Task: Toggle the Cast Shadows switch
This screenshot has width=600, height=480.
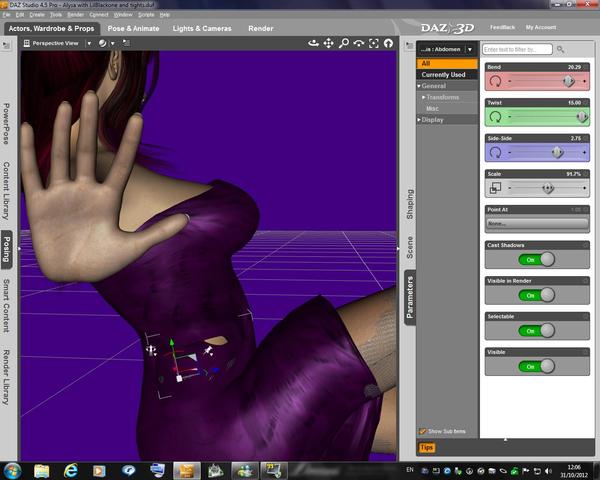Action: [537, 260]
